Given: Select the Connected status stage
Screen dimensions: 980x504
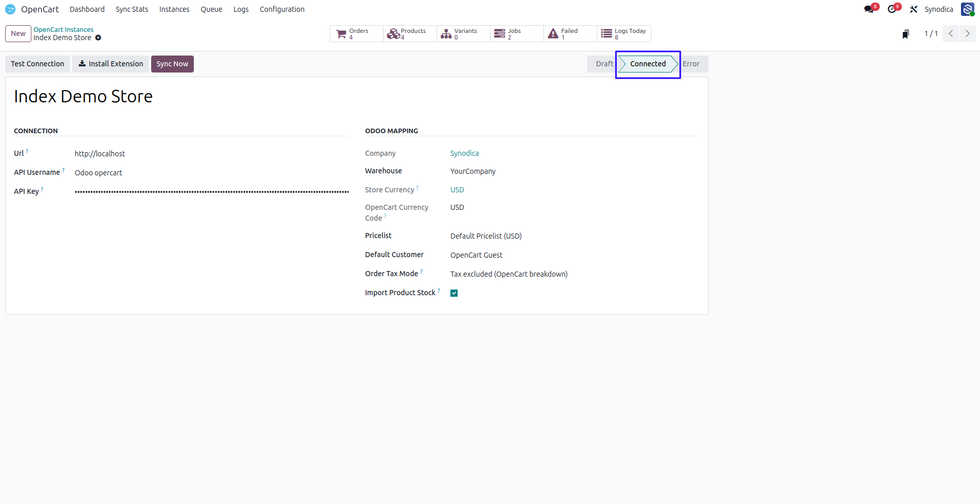Looking at the screenshot, I should (x=648, y=64).
